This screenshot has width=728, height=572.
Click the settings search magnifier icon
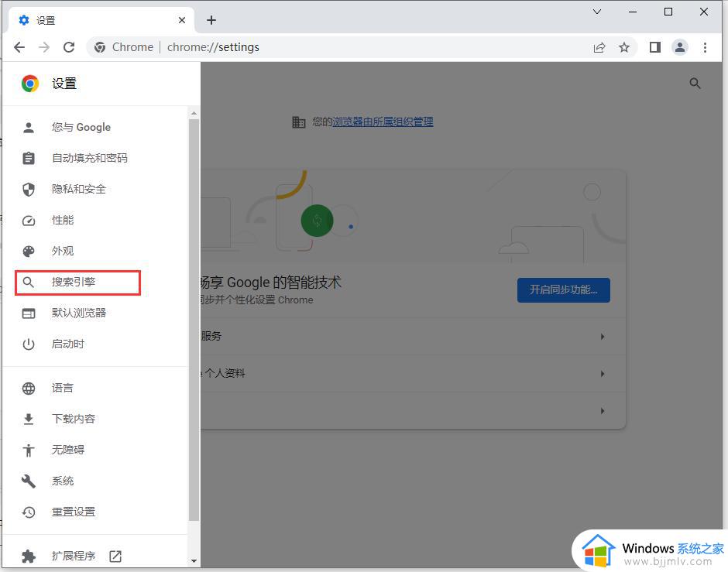695,83
